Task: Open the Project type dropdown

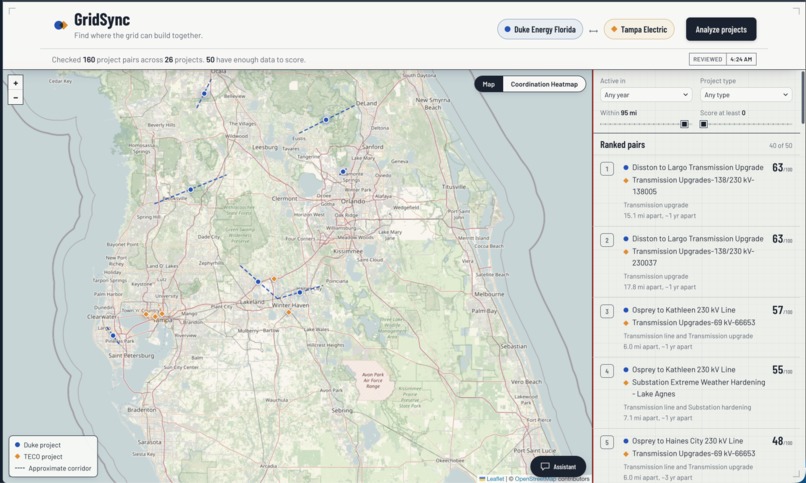Action: [x=745, y=95]
